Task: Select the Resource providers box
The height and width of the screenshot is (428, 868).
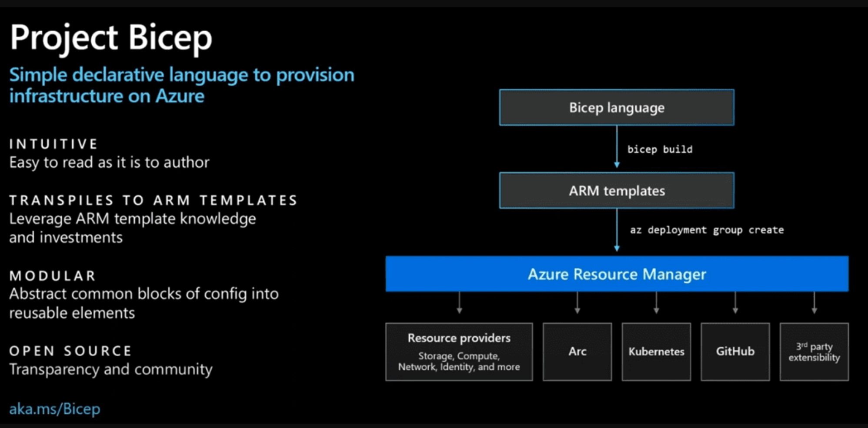Action: pyautogui.click(x=459, y=352)
